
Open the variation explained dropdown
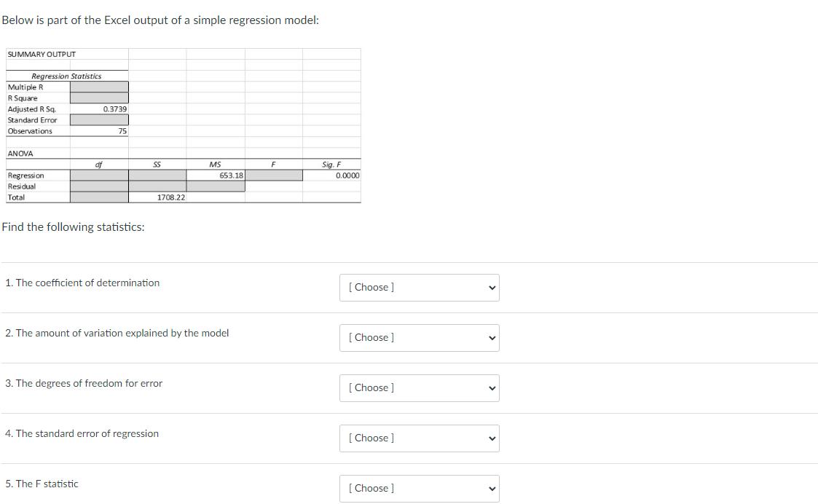[x=419, y=337]
